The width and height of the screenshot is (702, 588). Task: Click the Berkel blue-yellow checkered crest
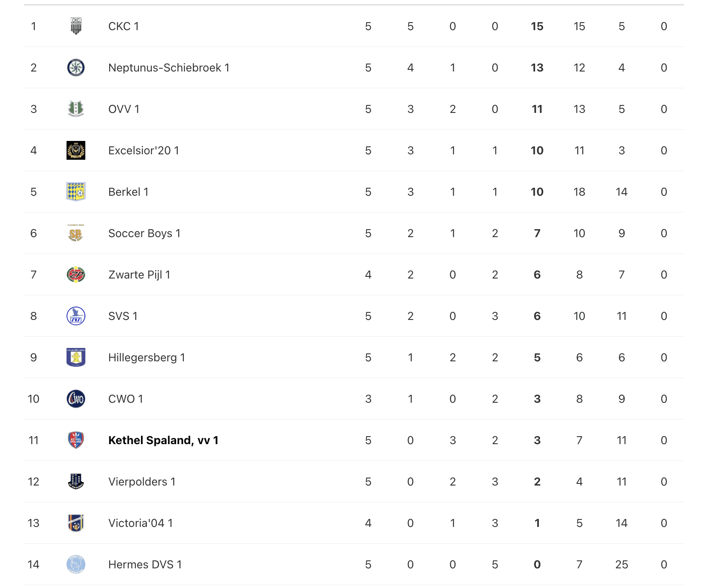tap(76, 192)
